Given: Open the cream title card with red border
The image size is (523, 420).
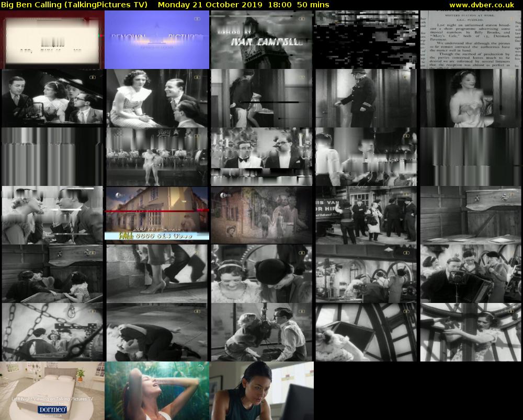Looking at the screenshot, I should tap(52, 40).
